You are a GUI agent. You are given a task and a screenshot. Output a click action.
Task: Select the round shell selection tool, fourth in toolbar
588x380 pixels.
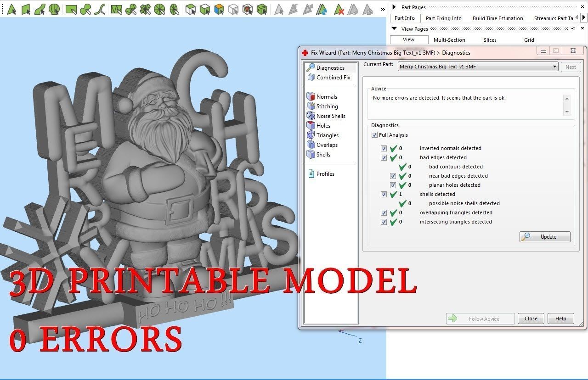(54, 9)
